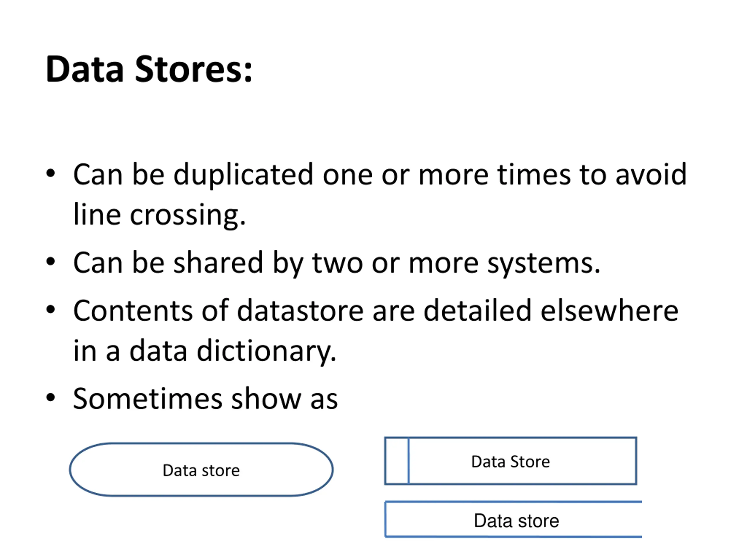747x560 pixels.
Task: Click the text "Contents of datastore are detailed"
Action: pos(303,311)
